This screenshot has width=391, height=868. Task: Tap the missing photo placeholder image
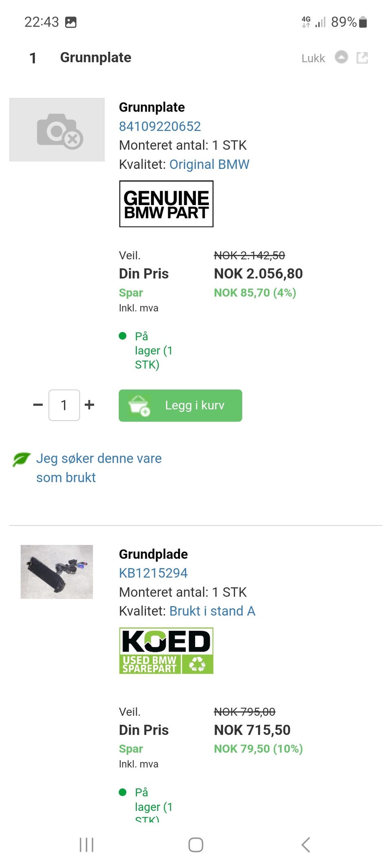[x=57, y=130]
